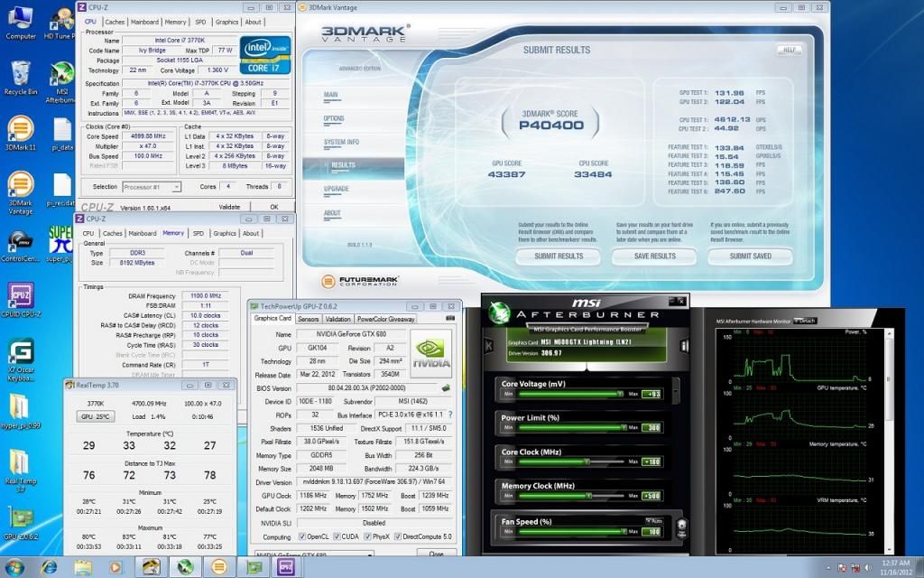Open the Sensors tab in GPU-Z
The width and height of the screenshot is (924, 578).
(x=309, y=319)
